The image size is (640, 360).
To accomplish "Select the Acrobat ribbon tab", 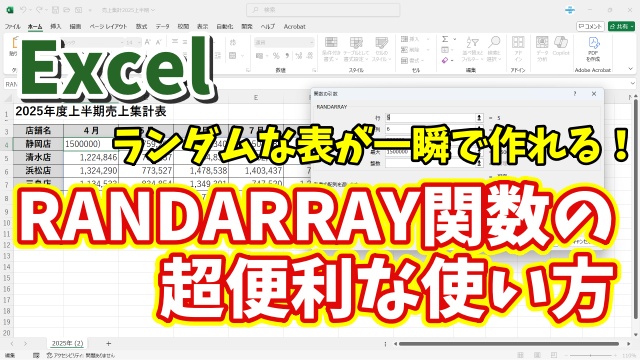I will (294, 27).
